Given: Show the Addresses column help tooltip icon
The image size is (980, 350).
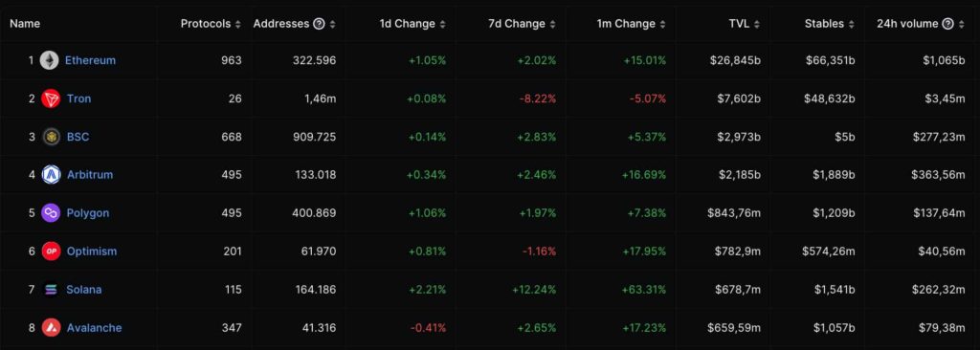Looking at the screenshot, I should point(319,24).
